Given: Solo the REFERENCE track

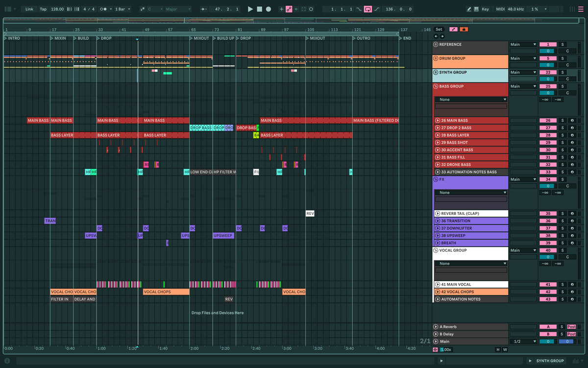Looking at the screenshot, I should 562,45.
